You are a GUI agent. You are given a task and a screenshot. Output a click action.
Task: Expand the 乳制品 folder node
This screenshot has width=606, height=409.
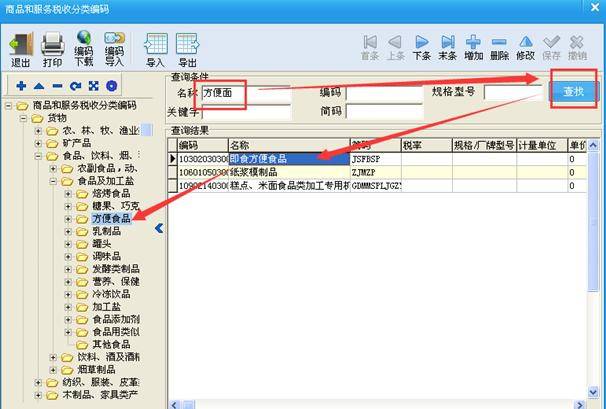pos(68,232)
